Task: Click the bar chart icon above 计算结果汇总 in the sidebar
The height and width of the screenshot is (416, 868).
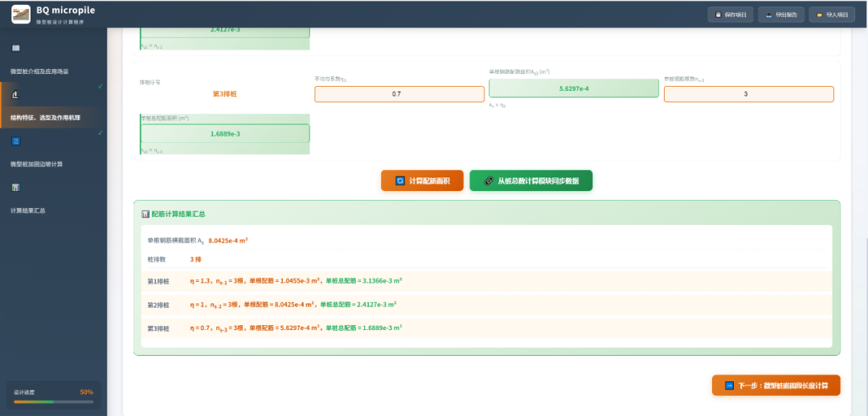Action: 16,188
